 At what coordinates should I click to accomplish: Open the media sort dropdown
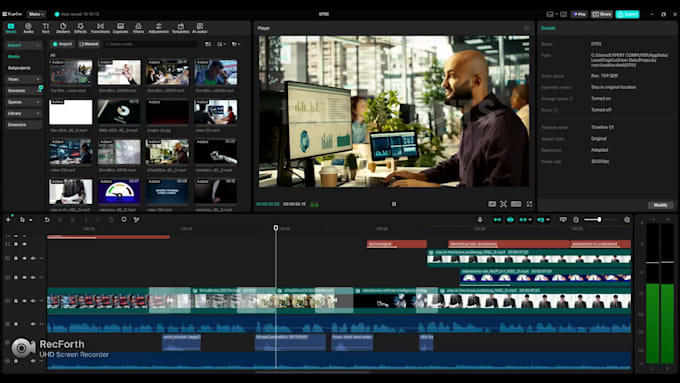pos(222,44)
